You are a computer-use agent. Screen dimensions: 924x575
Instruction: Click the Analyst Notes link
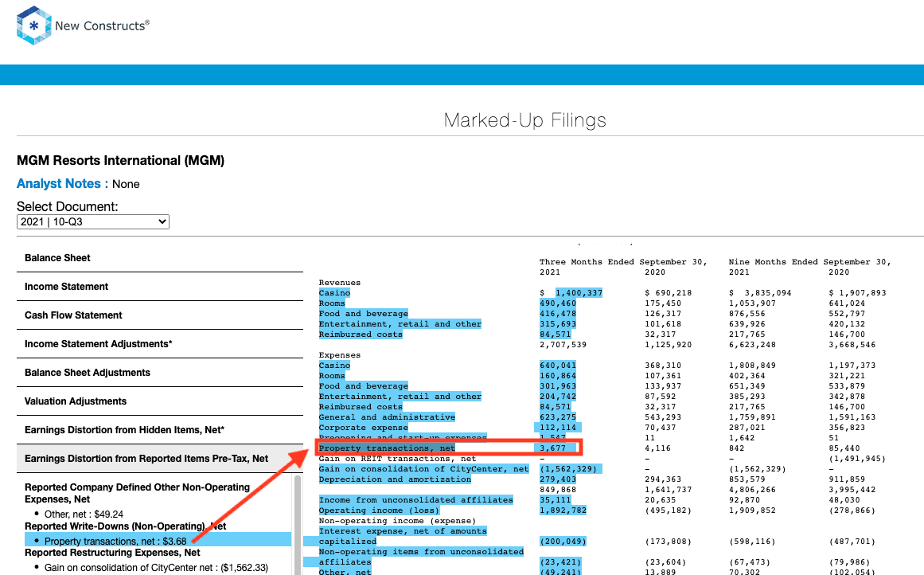59,183
